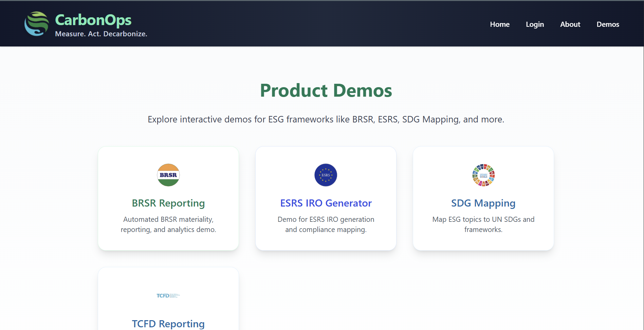Select the BRSR Reporting demo card
Screen dimensions: 644x330
click(168, 198)
